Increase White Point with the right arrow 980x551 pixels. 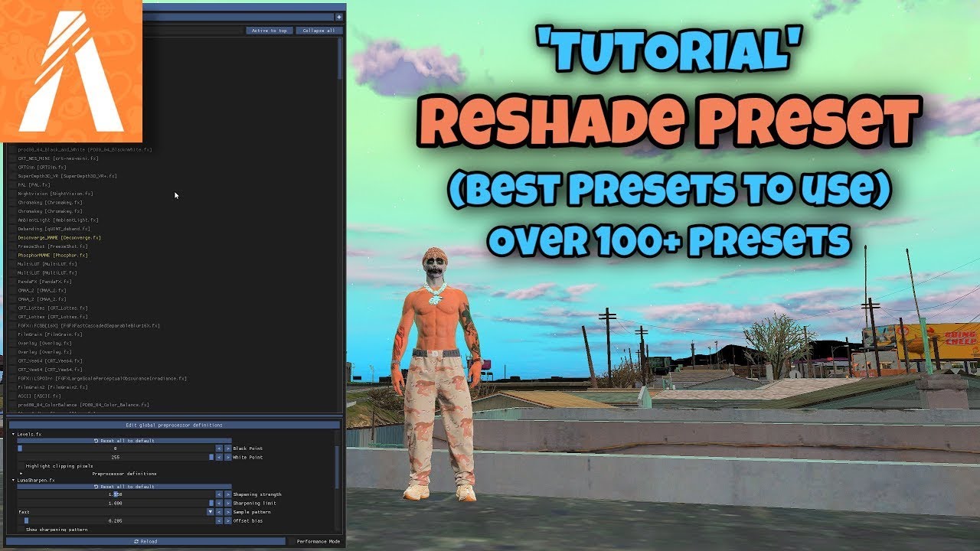[x=227, y=457]
